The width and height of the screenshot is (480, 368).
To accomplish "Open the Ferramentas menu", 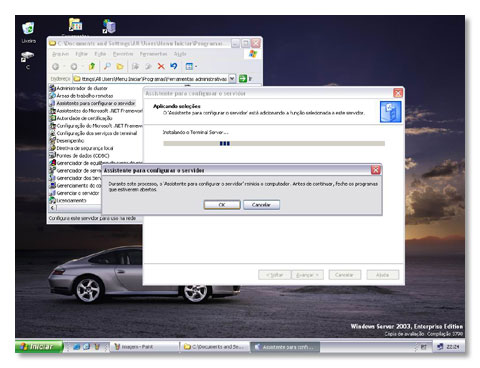I will (x=153, y=54).
